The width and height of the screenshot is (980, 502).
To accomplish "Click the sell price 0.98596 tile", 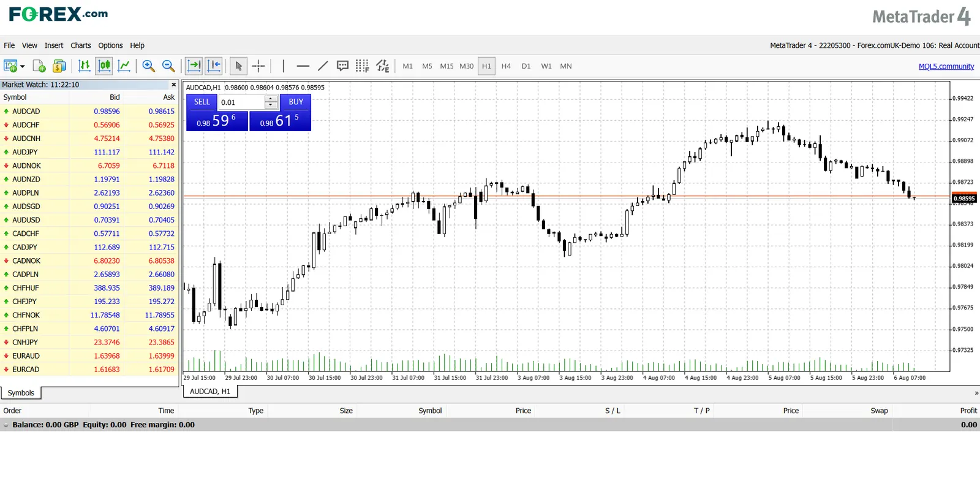I will (x=217, y=121).
